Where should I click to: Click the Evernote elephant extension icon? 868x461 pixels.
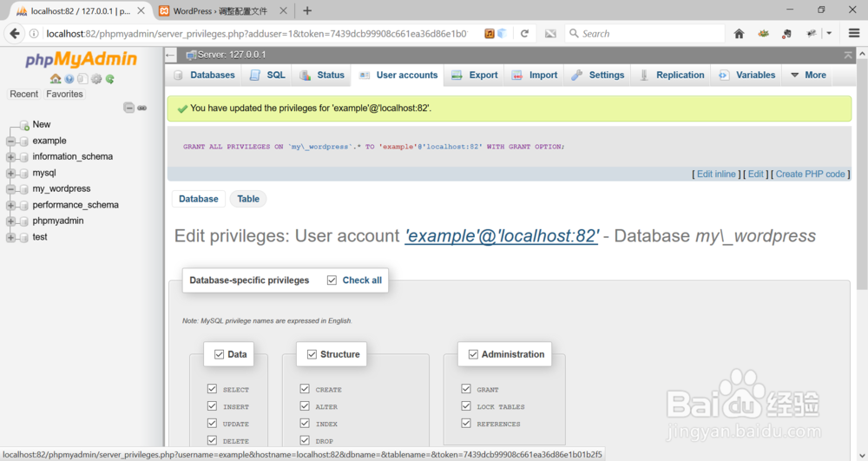[786, 34]
